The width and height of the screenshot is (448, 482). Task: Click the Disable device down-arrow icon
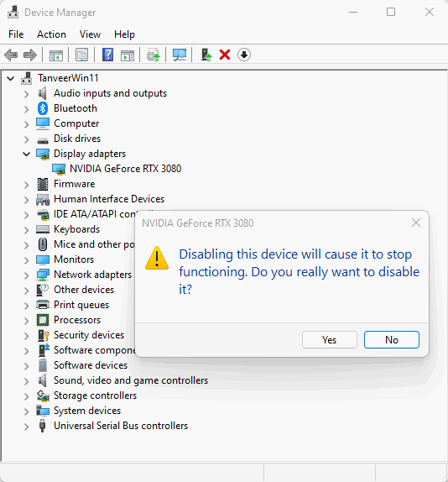(244, 55)
